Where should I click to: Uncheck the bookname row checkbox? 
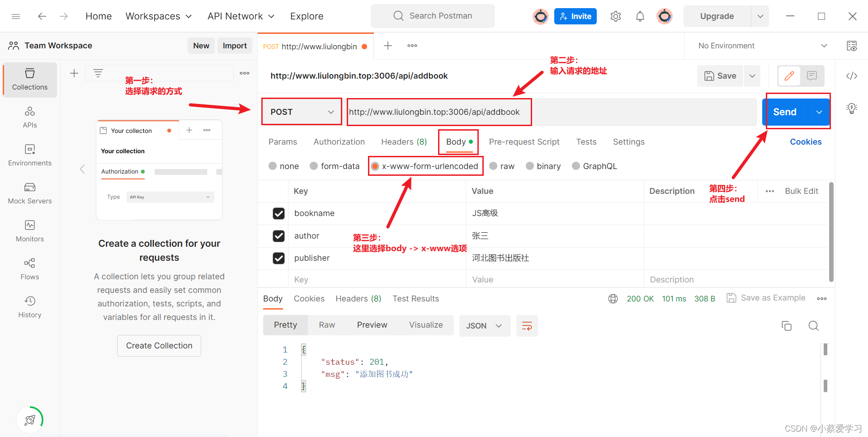click(x=279, y=213)
